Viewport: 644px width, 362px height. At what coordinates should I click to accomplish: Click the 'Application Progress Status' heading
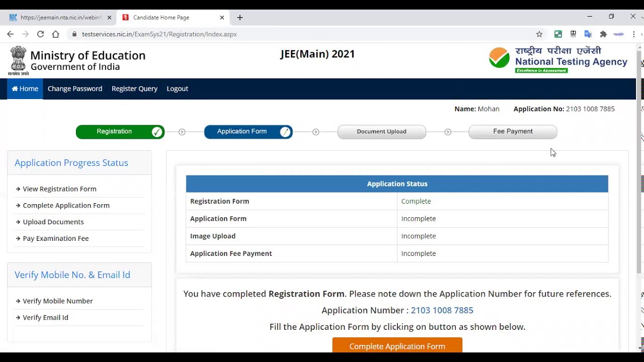click(x=71, y=163)
